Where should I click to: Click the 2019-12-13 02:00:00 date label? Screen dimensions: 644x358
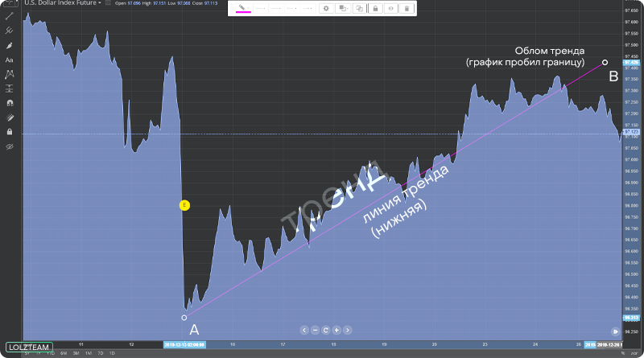184,344
